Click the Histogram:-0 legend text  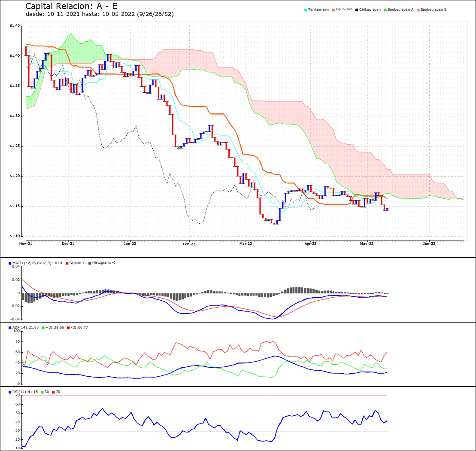pyautogui.click(x=104, y=263)
